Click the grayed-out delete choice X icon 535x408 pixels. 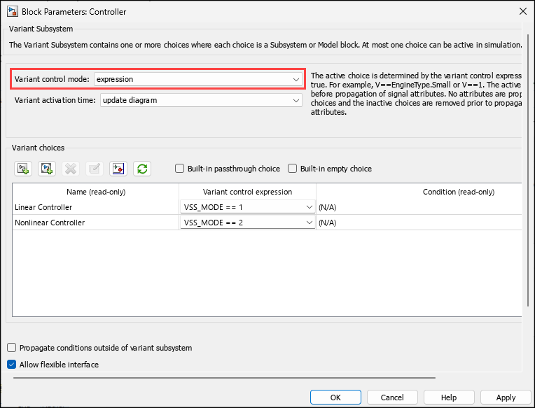(x=71, y=169)
